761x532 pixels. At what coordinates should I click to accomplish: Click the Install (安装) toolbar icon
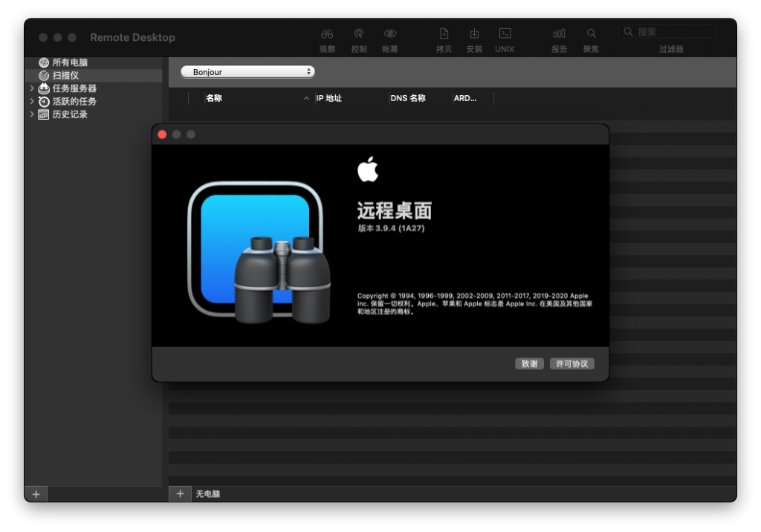(x=474, y=33)
